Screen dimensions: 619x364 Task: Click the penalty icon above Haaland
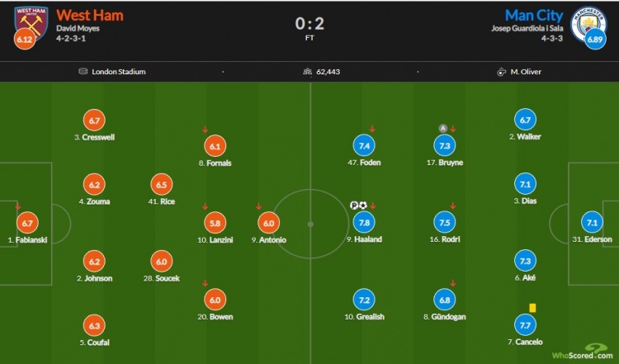click(x=354, y=206)
